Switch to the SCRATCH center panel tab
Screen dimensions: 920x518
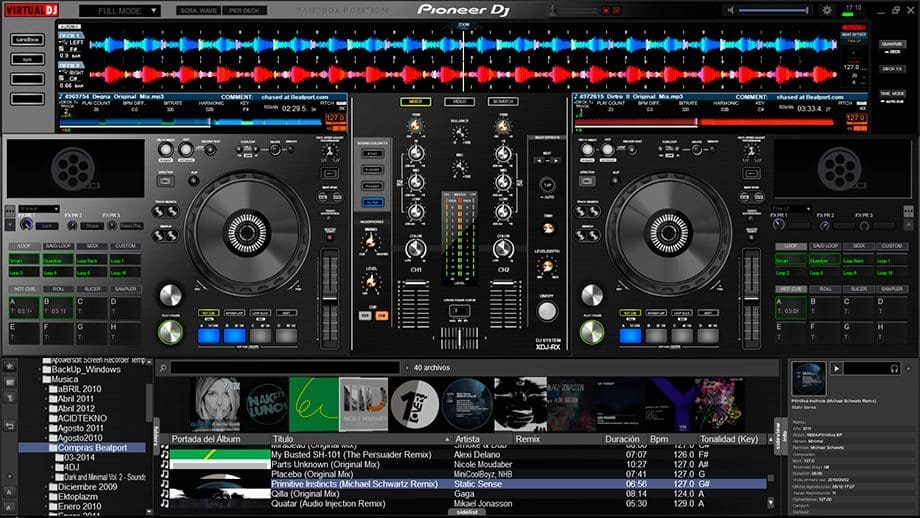point(503,101)
